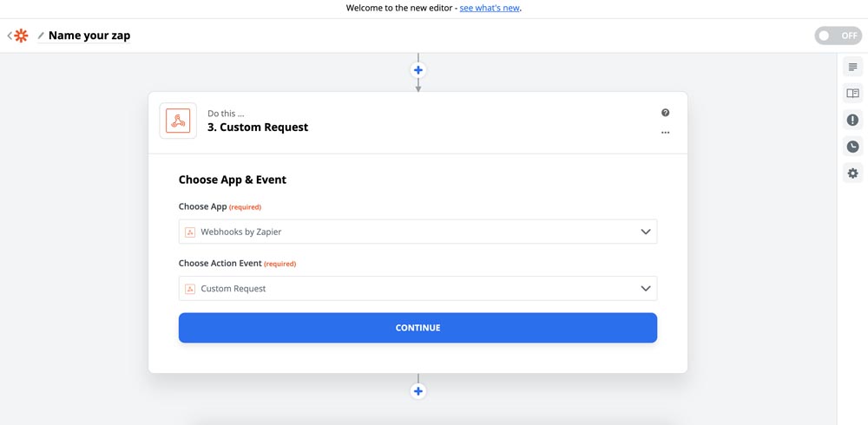Viewport: 868px width, 425px height.
Task: Click the "Name your zap" title field
Action: tap(89, 36)
